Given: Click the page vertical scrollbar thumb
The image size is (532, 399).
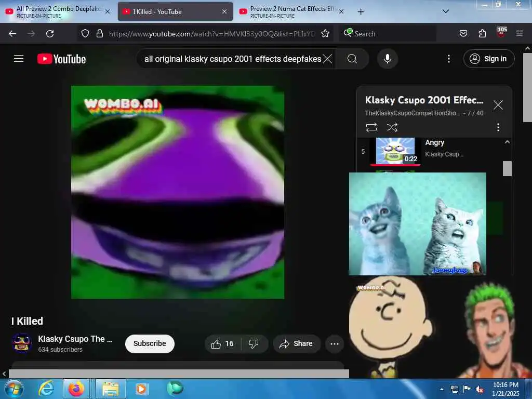Looking at the screenshot, I should click(527, 87).
